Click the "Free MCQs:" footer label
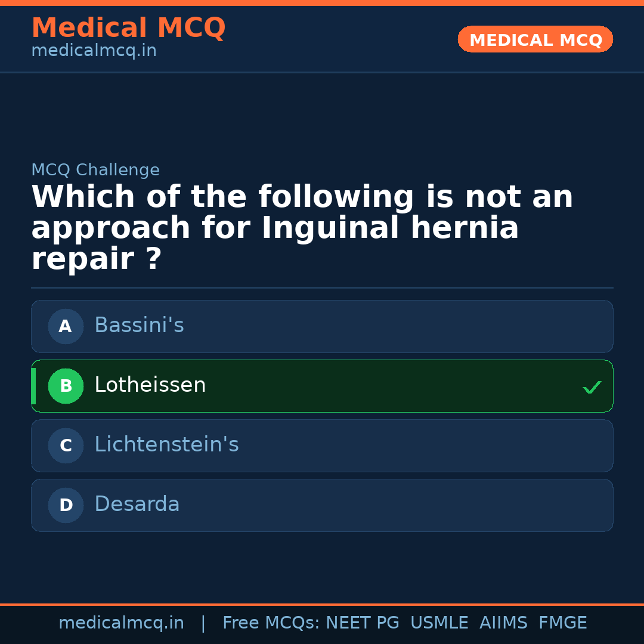 [x=271, y=623]
